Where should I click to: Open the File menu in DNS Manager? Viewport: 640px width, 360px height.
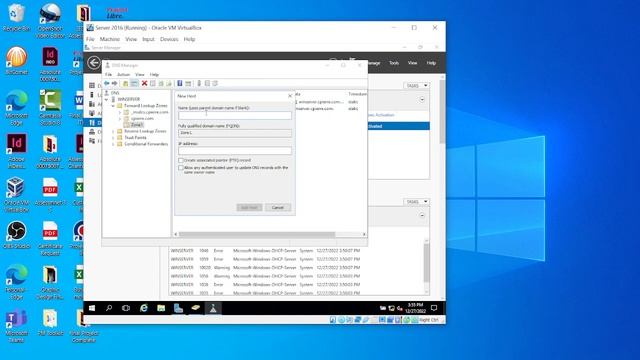pyautogui.click(x=108, y=75)
